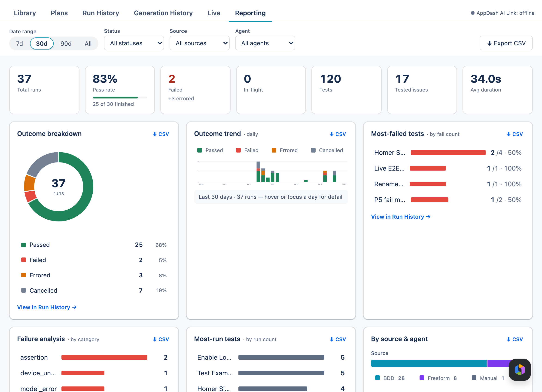Click the device_un... failure category row

94,373
